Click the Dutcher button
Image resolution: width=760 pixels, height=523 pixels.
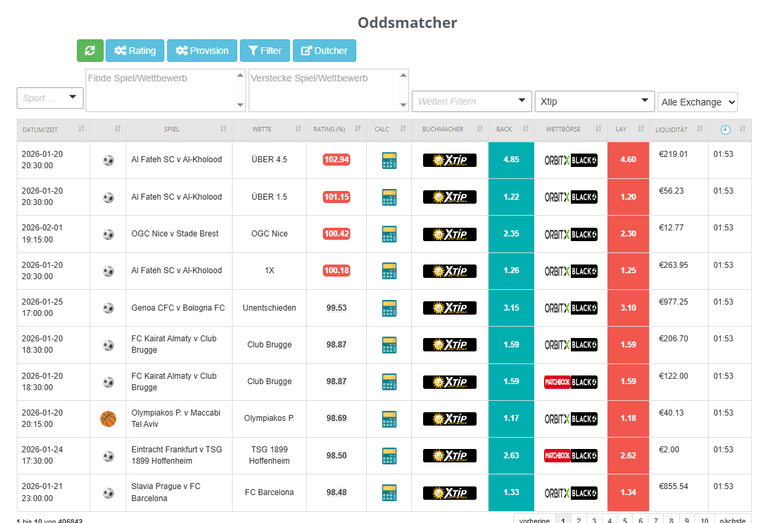pyautogui.click(x=324, y=51)
